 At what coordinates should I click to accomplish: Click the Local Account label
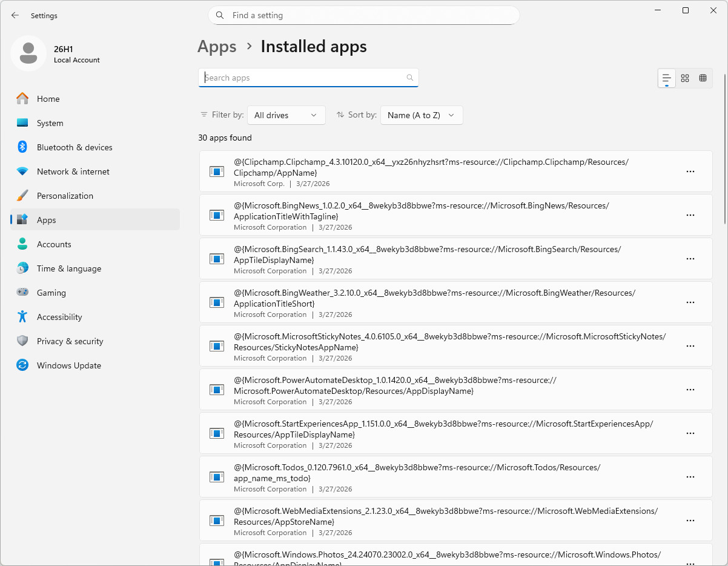click(x=77, y=60)
